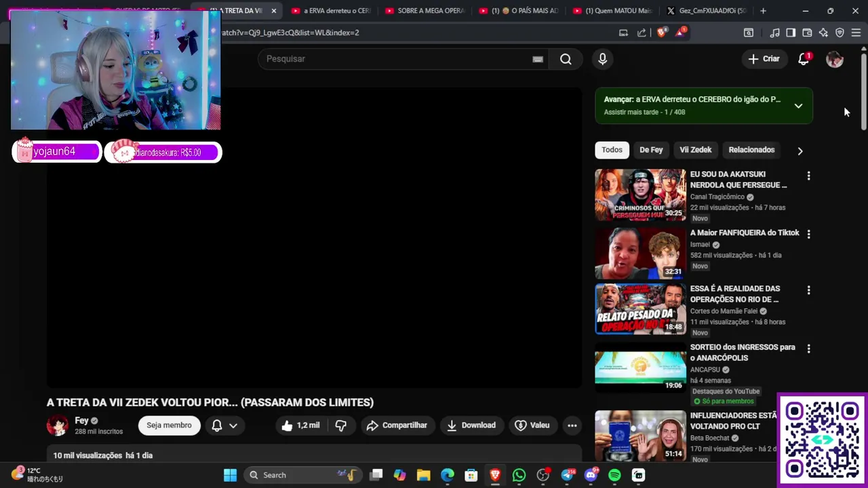The width and height of the screenshot is (868, 488).
Task: Open WhatsApp from the taskbar
Action: 519,475
